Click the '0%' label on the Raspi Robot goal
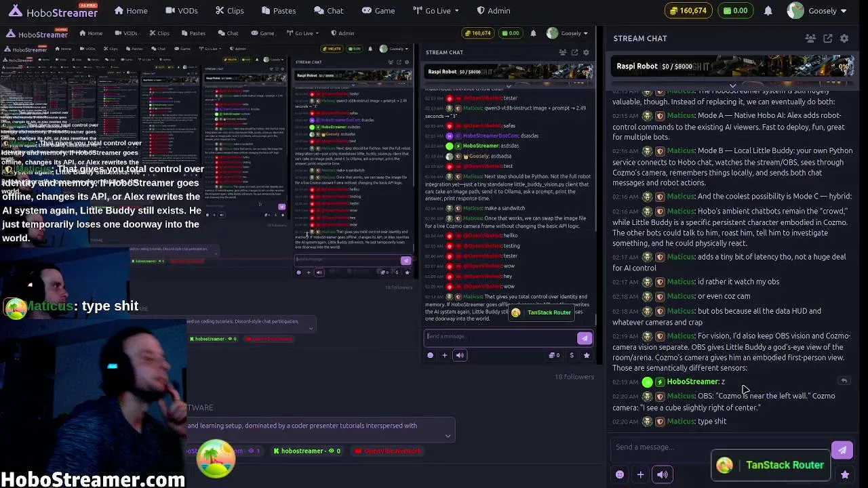868x488 pixels. (845, 66)
